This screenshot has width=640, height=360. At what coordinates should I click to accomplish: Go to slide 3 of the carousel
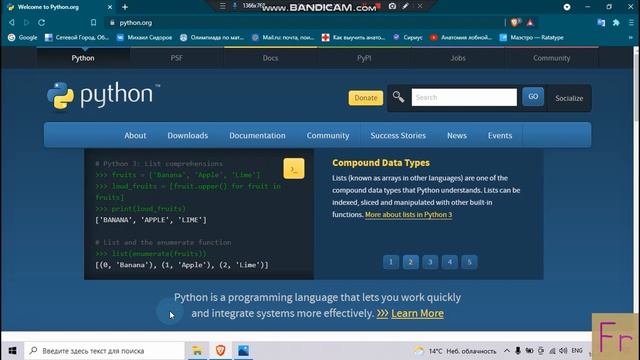click(x=430, y=262)
